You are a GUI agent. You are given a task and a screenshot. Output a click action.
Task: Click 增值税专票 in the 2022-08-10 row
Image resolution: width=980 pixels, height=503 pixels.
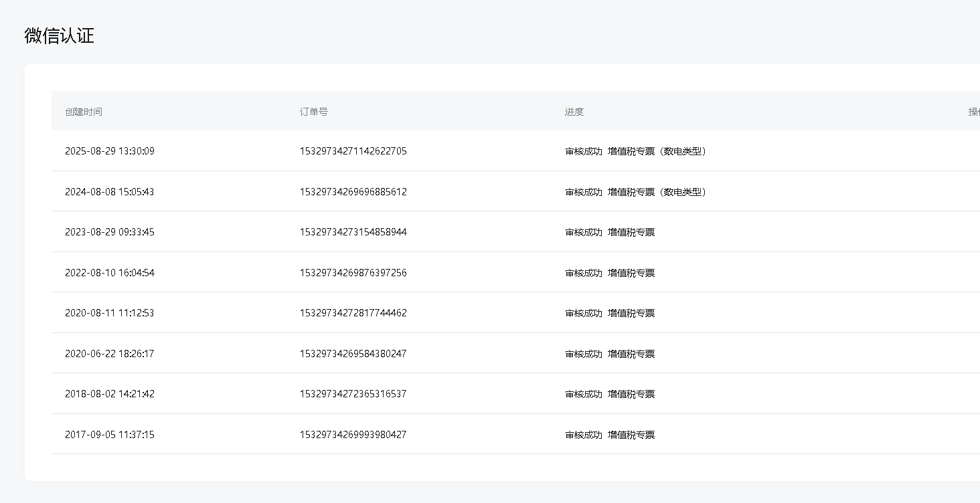point(631,273)
